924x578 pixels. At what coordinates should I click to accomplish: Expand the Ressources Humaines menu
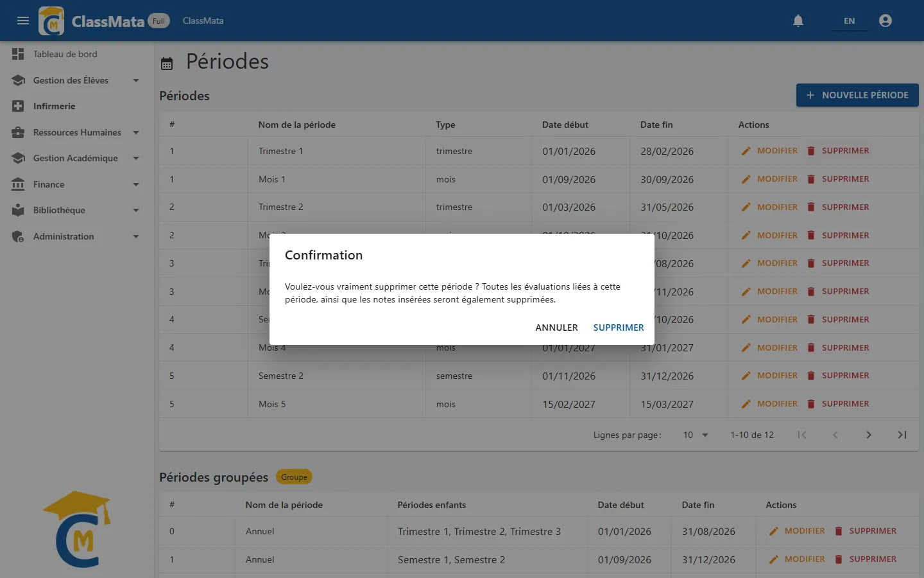(x=136, y=132)
